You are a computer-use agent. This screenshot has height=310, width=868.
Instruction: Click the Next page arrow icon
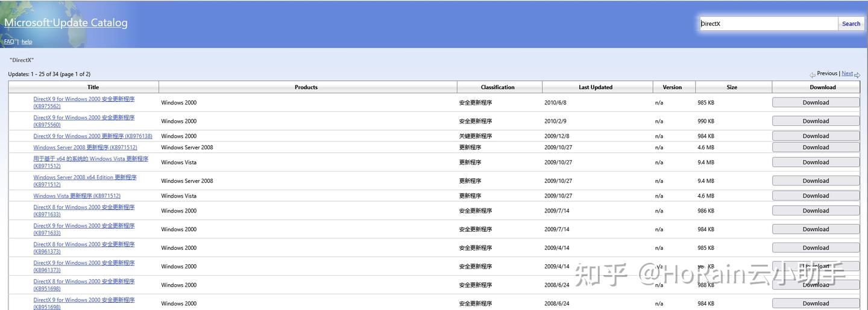click(857, 75)
